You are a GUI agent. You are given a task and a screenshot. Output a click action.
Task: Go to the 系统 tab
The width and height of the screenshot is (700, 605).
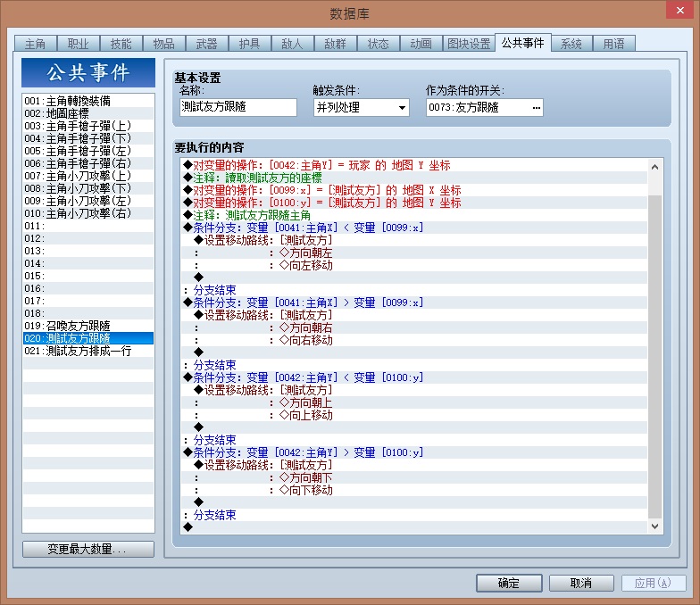click(571, 44)
